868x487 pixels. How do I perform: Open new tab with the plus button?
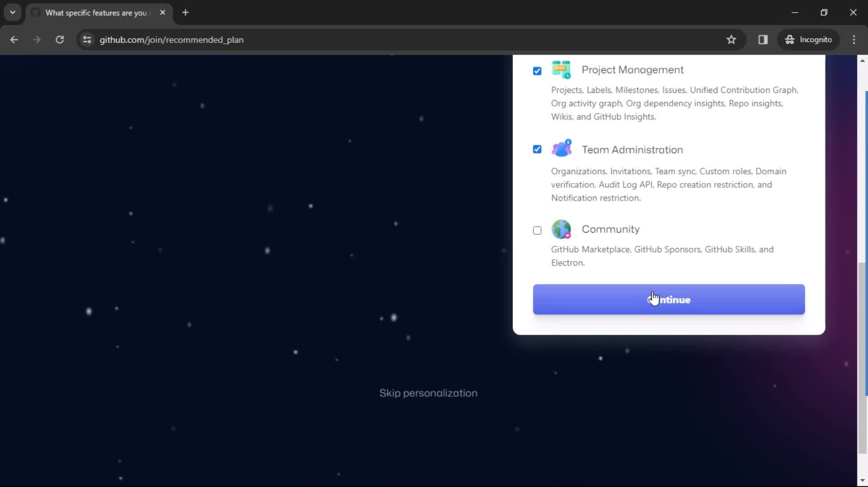tap(185, 13)
